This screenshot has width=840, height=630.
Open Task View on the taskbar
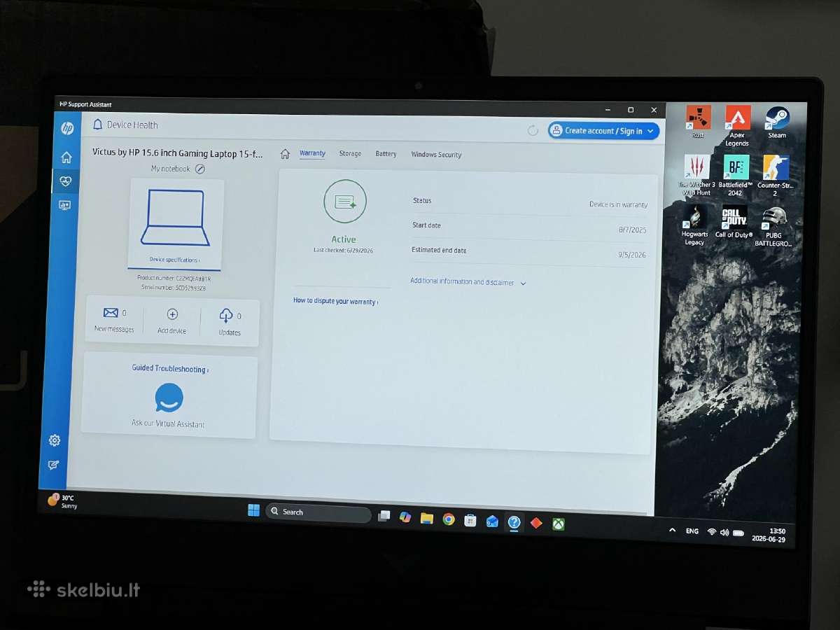click(x=384, y=516)
